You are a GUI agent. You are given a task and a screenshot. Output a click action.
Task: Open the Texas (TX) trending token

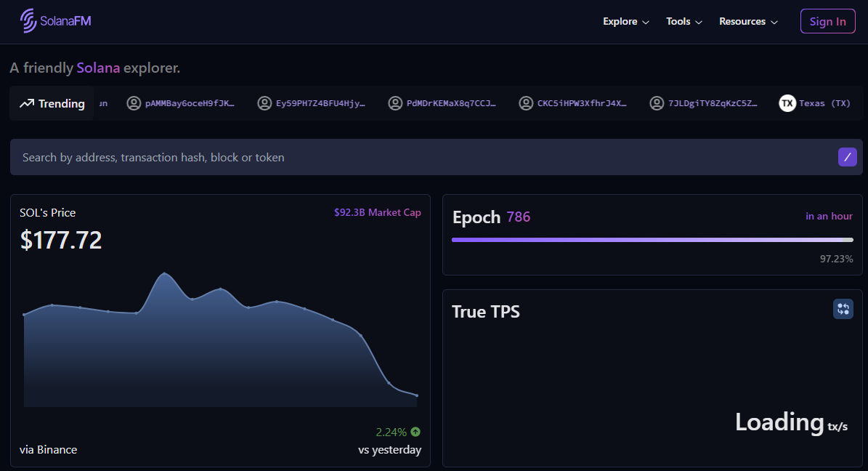point(825,103)
